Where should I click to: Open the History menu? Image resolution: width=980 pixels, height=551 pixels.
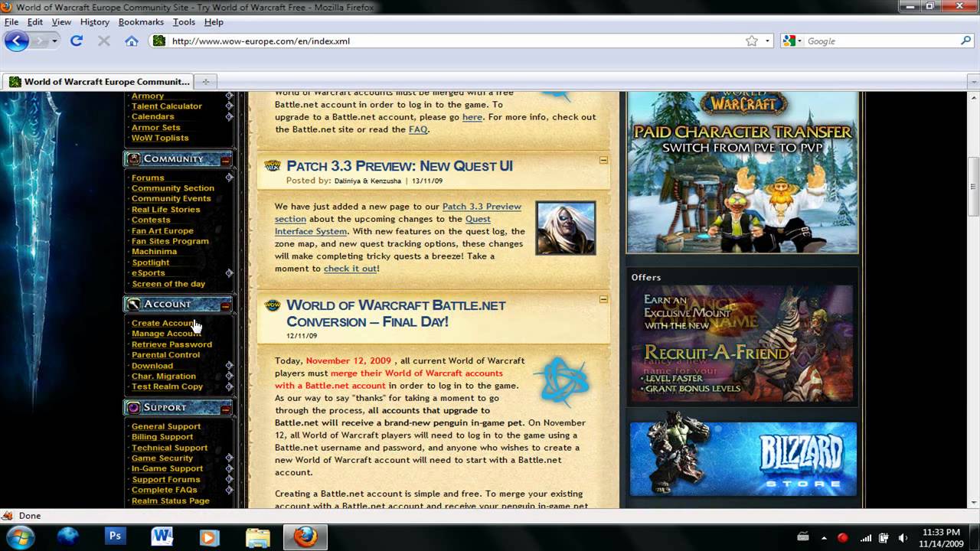95,22
